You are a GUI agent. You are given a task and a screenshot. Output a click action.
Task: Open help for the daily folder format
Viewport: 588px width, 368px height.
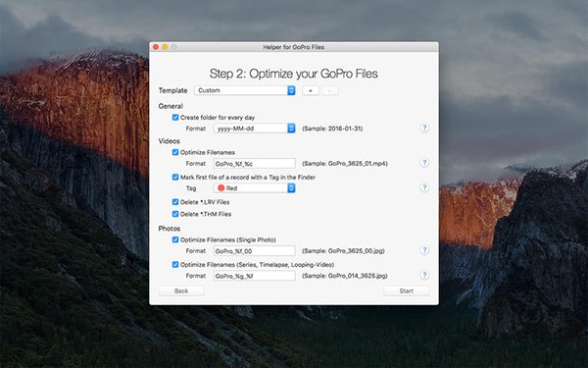click(x=424, y=128)
